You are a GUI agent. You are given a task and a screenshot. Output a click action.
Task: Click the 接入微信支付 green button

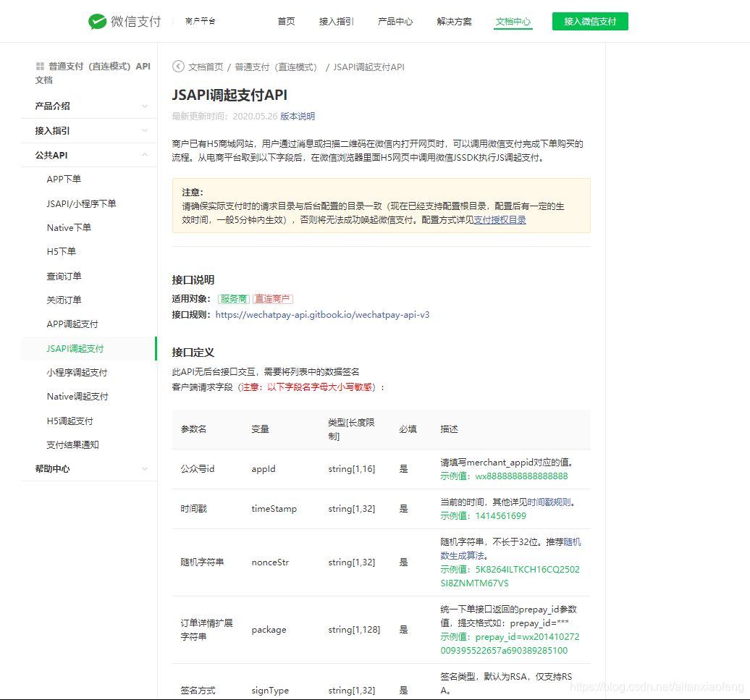[589, 21]
